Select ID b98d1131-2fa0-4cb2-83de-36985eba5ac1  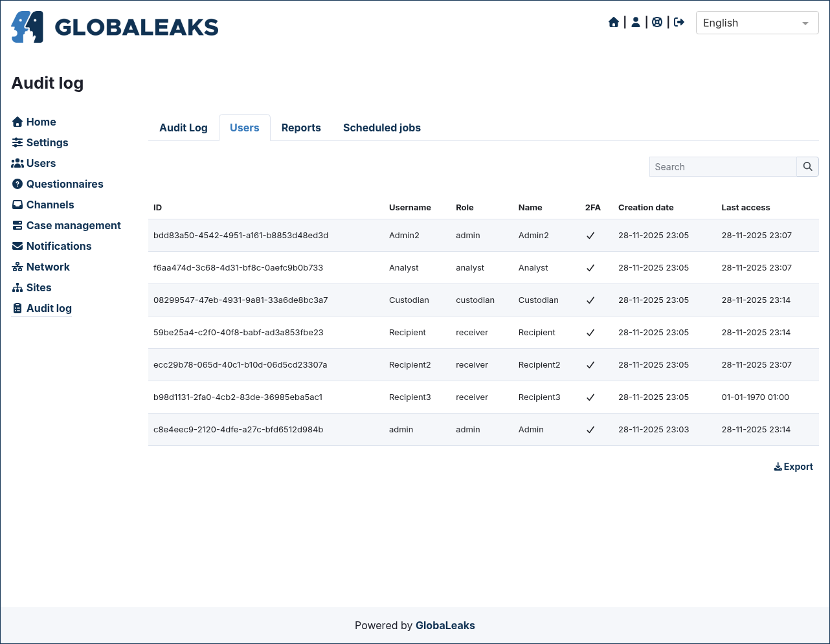point(238,397)
